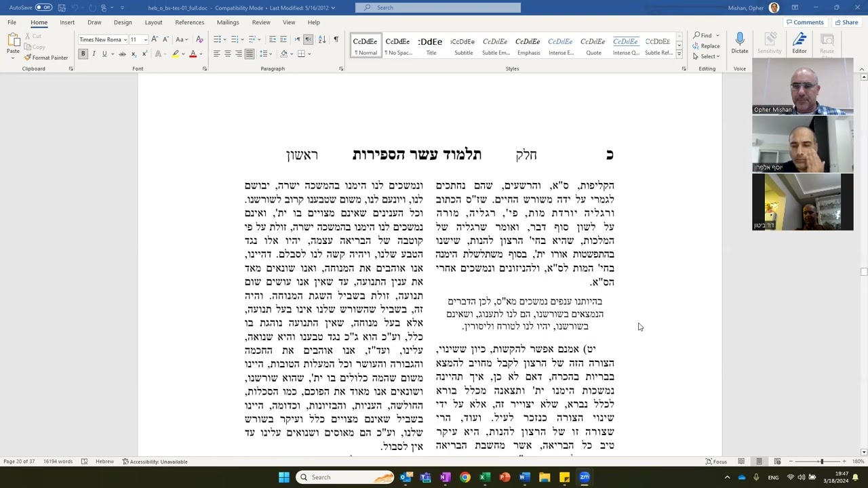Toggle the AutoSave switch
Viewport: 868px width, 488px height.
click(43, 7)
